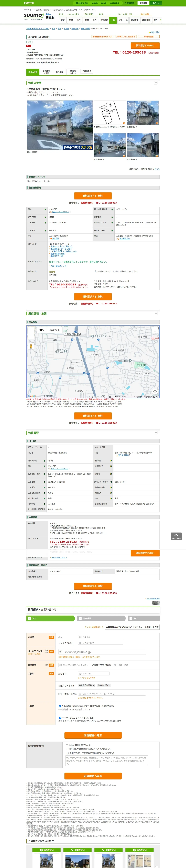The image size is (186, 868).
Task: Select 売却査定 in the main navigation
Action: [x=135, y=20]
